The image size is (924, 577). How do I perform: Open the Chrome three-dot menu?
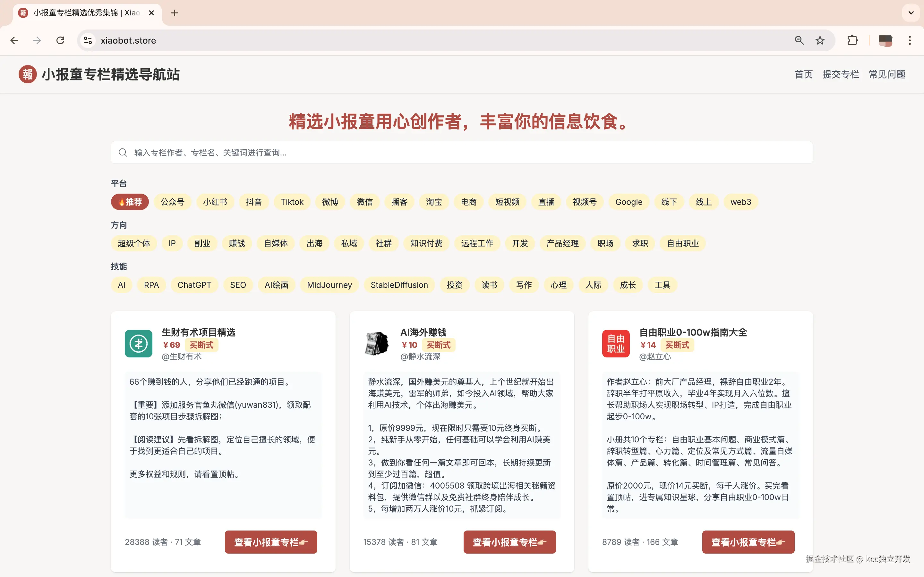pos(910,40)
